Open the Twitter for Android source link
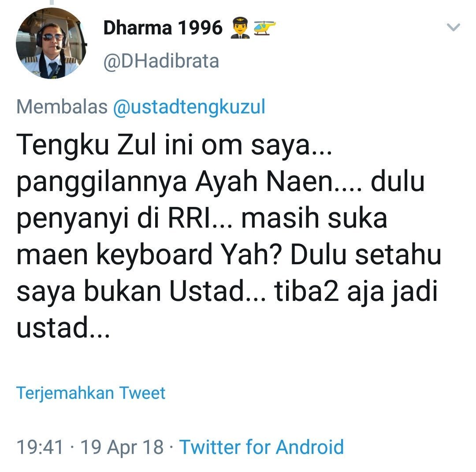 [x=262, y=447]
